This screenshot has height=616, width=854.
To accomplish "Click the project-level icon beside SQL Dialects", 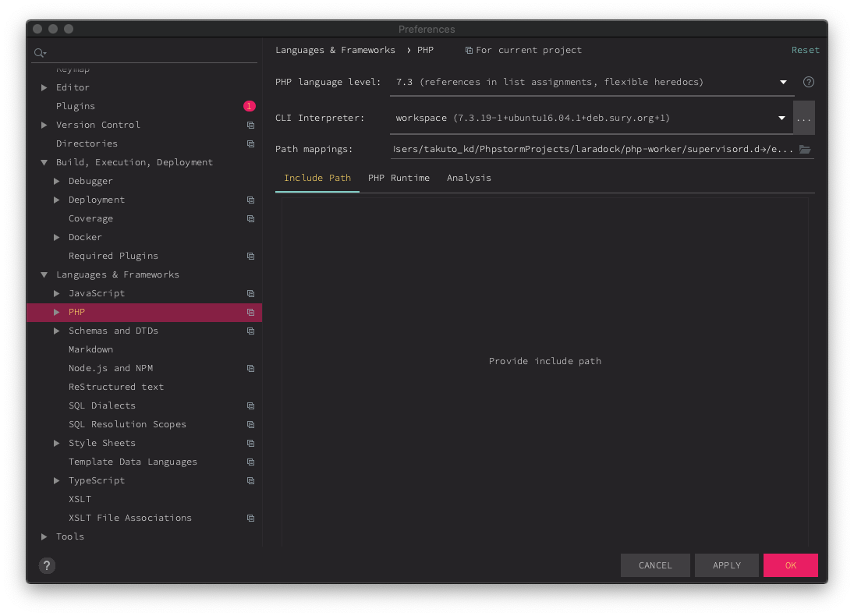I will click(x=250, y=405).
